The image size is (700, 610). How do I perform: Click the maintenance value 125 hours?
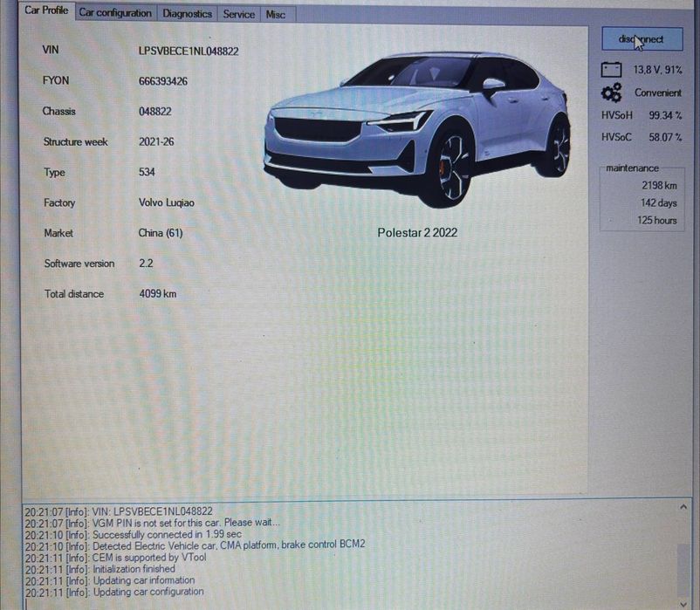[x=657, y=221]
